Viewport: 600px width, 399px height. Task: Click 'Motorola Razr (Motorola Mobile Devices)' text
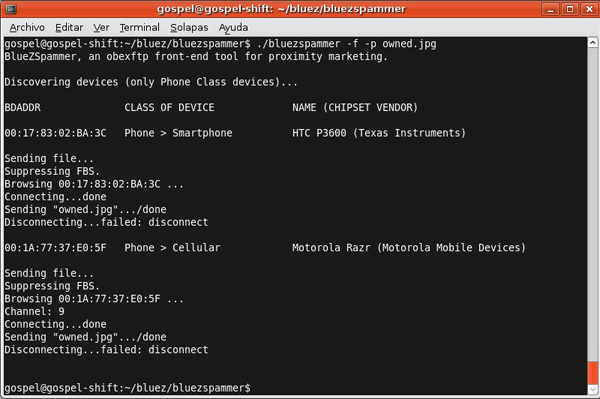point(409,248)
